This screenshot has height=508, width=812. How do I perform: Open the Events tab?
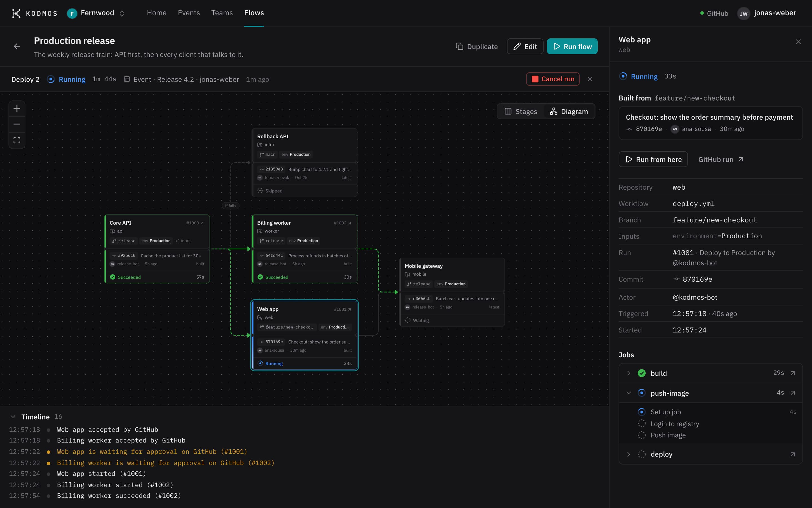(189, 13)
